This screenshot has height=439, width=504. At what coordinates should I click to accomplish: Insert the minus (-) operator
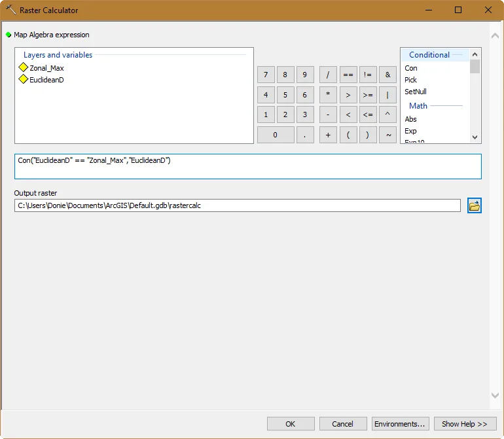[x=328, y=114]
